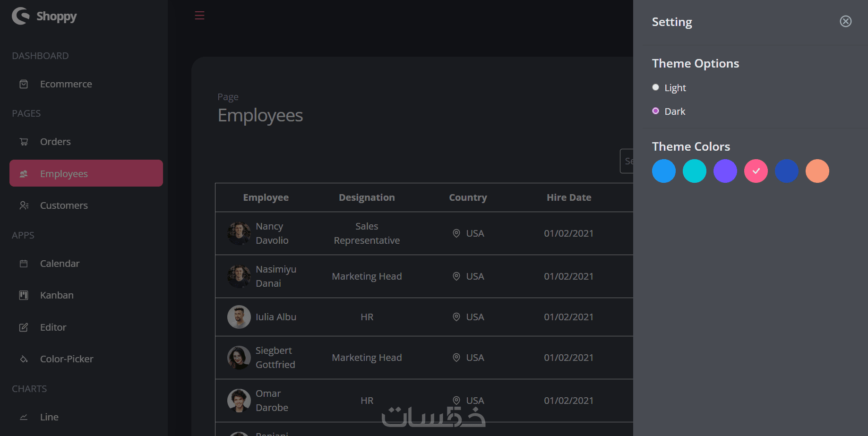Click the Editor pencil icon

pos(24,327)
